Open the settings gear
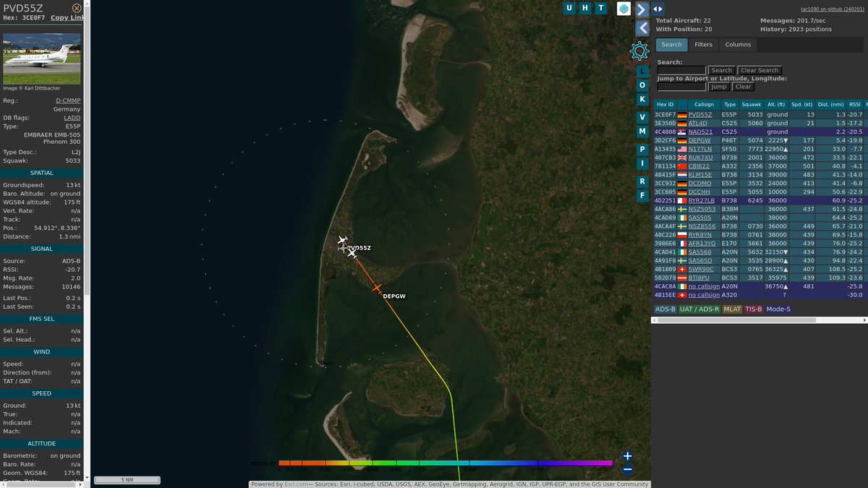Viewport: 868px width, 488px height. [x=639, y=51]
